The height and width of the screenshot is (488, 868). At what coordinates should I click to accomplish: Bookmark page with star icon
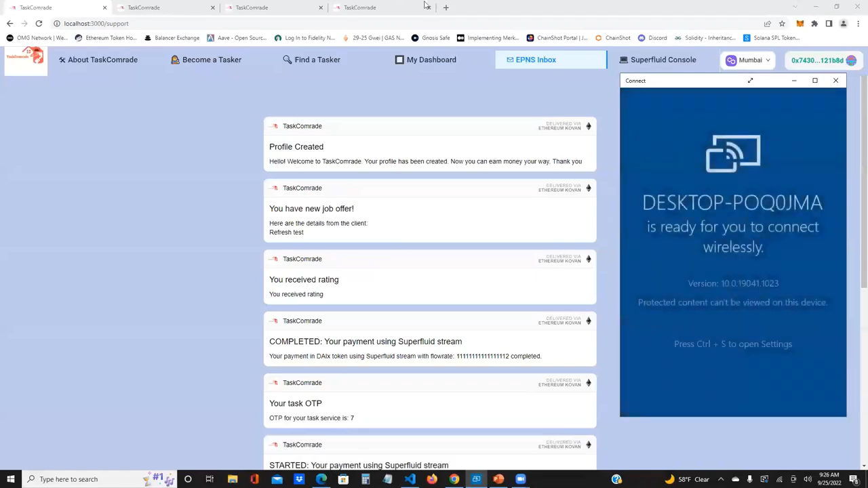[782, 23]
